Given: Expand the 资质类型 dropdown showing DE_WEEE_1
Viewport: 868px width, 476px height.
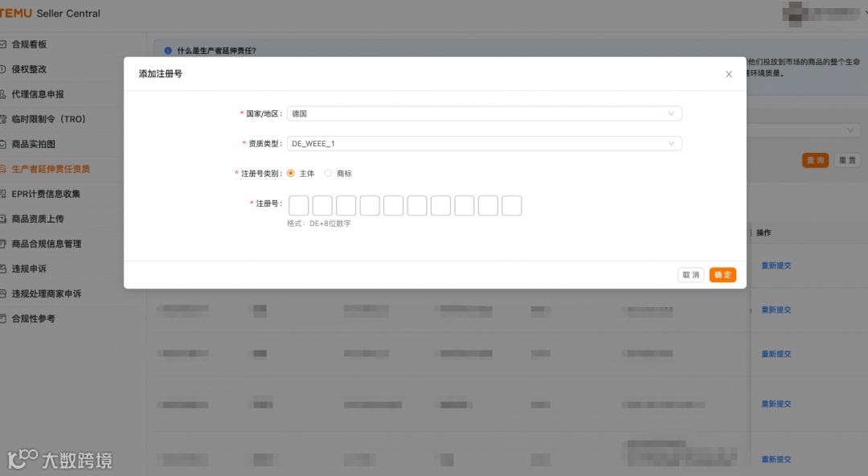Looking at the screenshot, I should [x=484, y=143].
